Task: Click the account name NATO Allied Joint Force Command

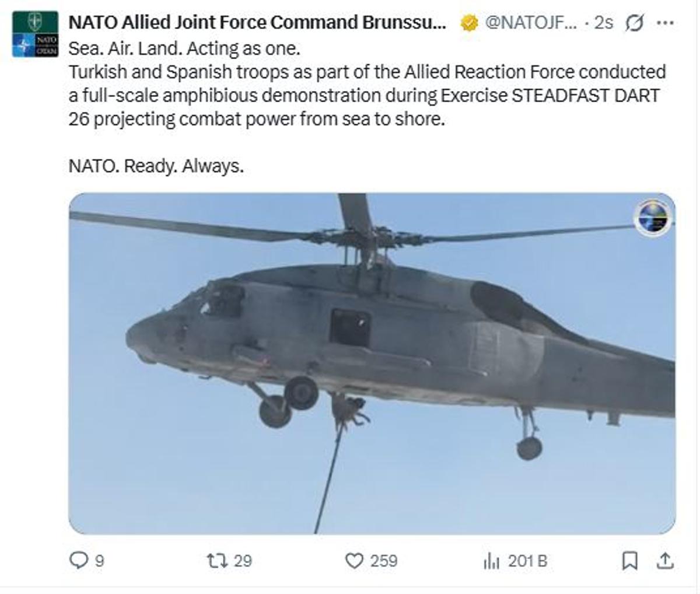Action: [x=257, y=23]
